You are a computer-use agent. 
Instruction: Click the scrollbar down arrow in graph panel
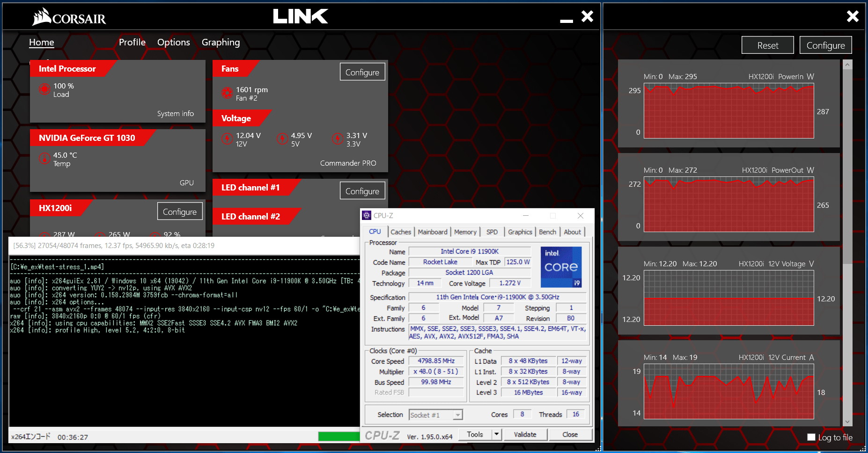pos(847,422)
